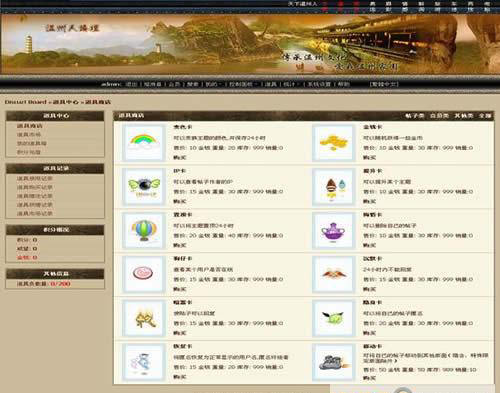The image size is (500, 393).
Task: Open the rainbow color-change card thumbnail
Action: coord(144,143)
